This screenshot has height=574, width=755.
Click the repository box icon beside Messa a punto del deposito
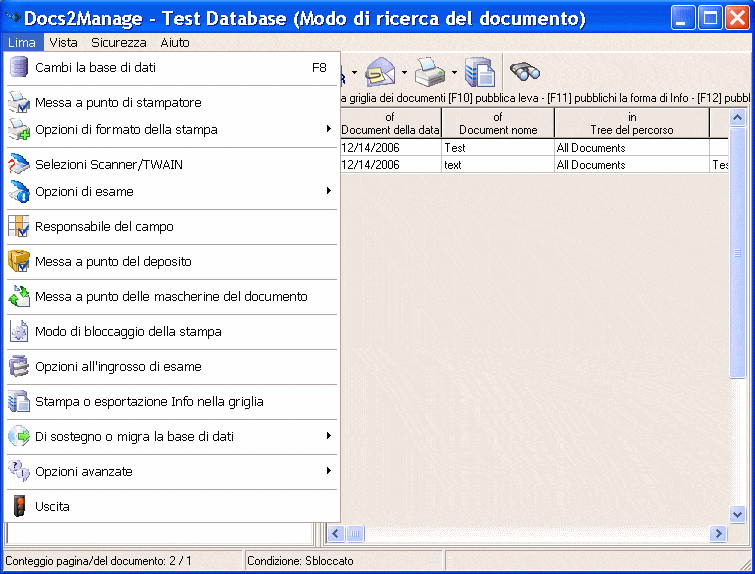[x=19, y=261]
